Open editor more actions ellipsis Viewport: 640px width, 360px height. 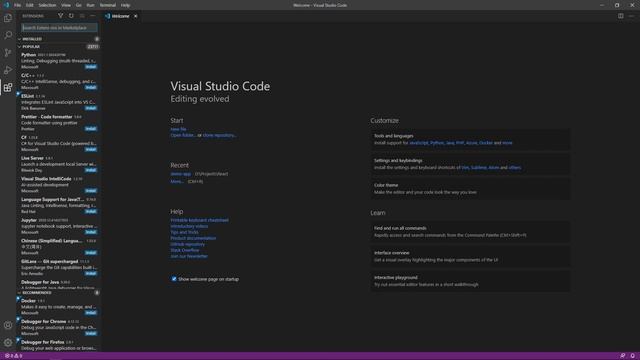coord(631,16)
